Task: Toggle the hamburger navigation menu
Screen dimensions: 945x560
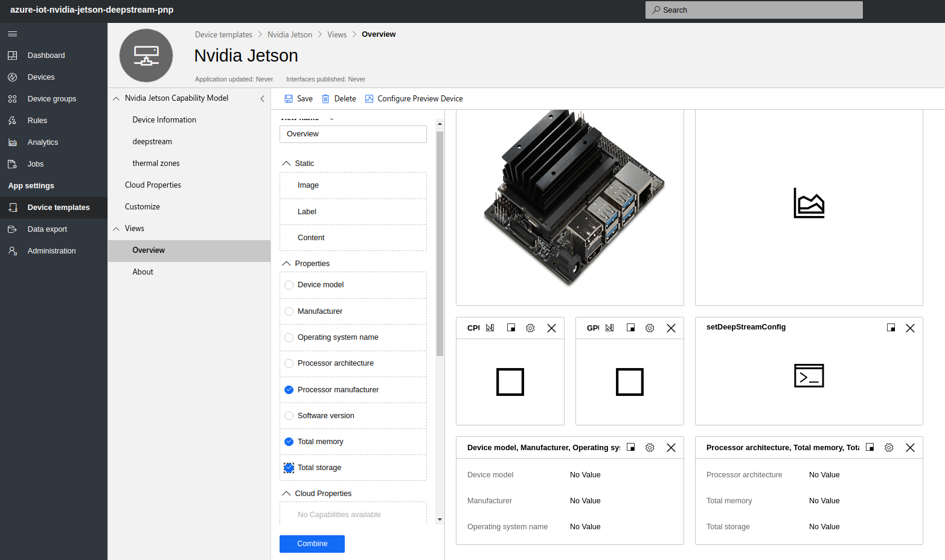Action: point(13,34)
